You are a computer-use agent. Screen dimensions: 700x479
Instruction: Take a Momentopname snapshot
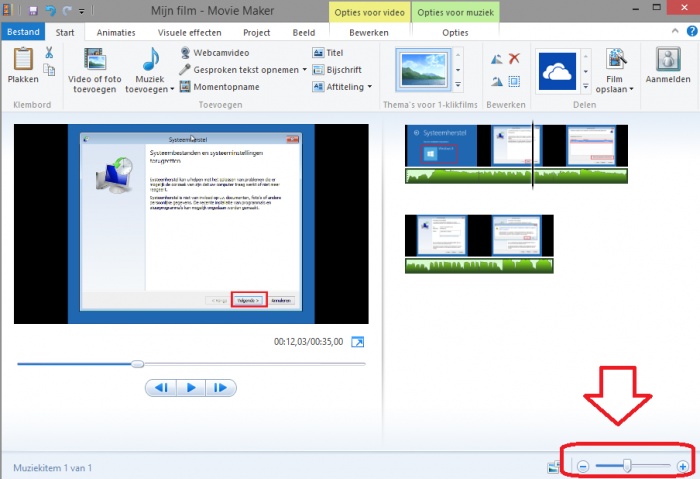[x=220, y=87]
